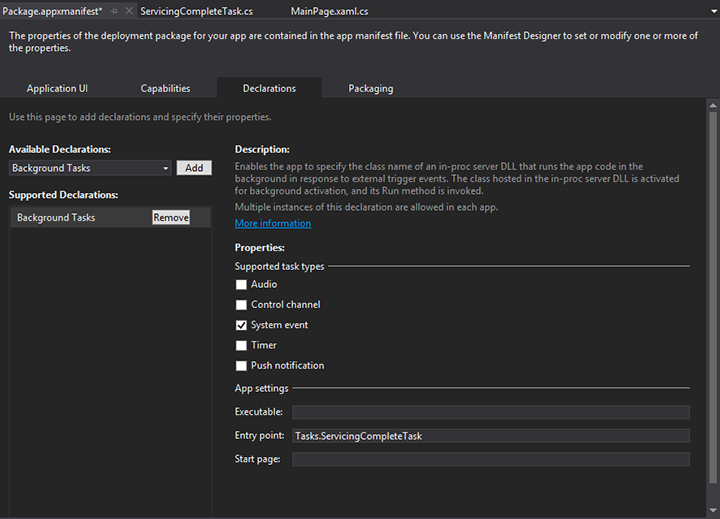Screen dimensions: 720x519
Task: Focus the Entry point text field
Action: [x=490, y=436]
